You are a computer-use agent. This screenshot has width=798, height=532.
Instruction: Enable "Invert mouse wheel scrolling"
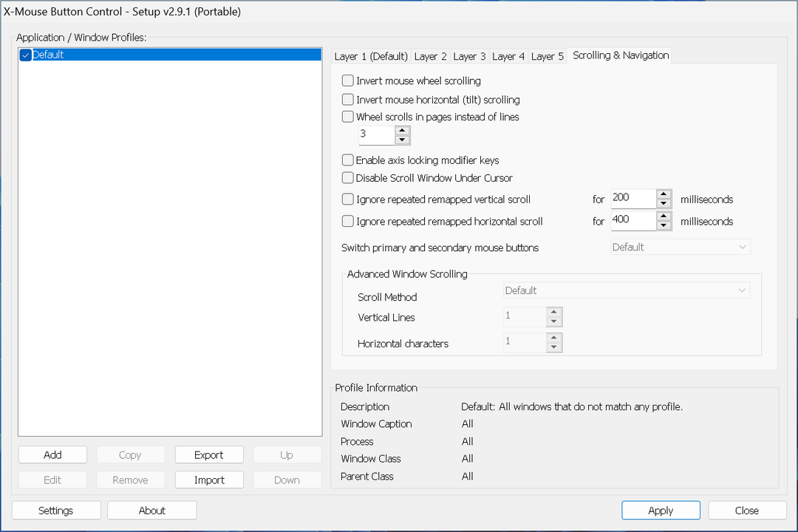coord(347,81)
